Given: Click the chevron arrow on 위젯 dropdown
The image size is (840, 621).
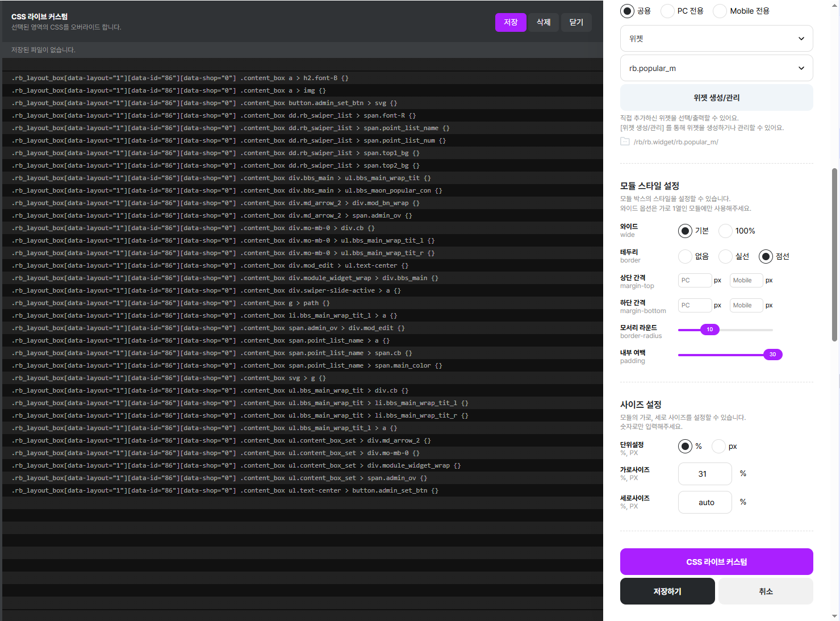Looking at the screenshot, I should 801,39.
